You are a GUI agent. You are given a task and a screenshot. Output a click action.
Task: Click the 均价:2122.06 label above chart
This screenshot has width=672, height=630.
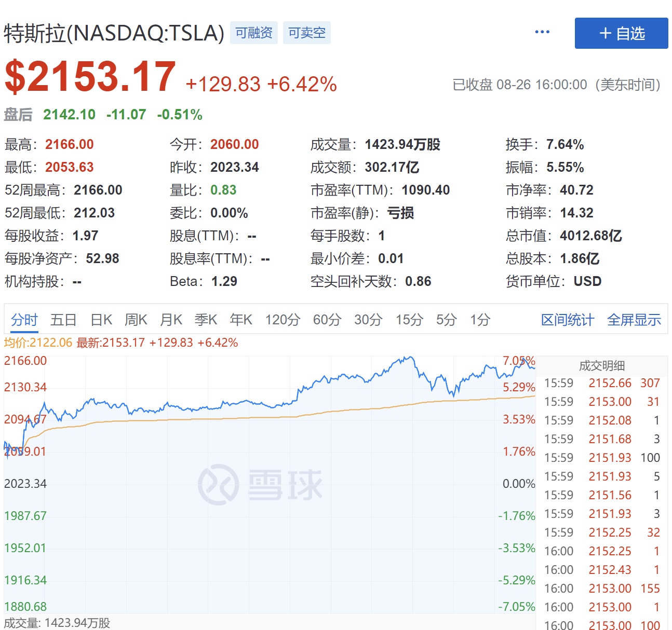[38, 343]
